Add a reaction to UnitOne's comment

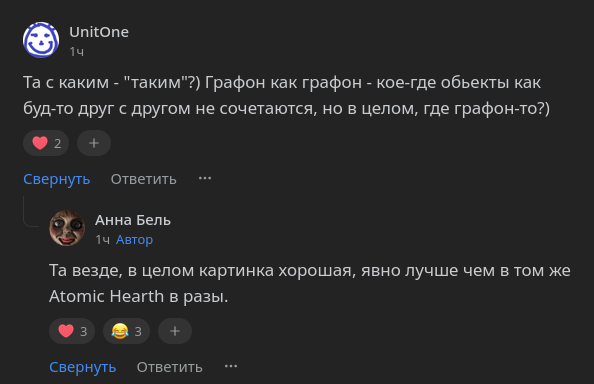[x=94, y=143]
